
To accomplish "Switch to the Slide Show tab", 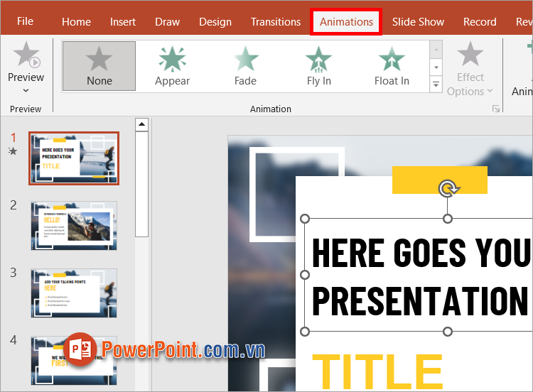I will (x=418, y=21).
